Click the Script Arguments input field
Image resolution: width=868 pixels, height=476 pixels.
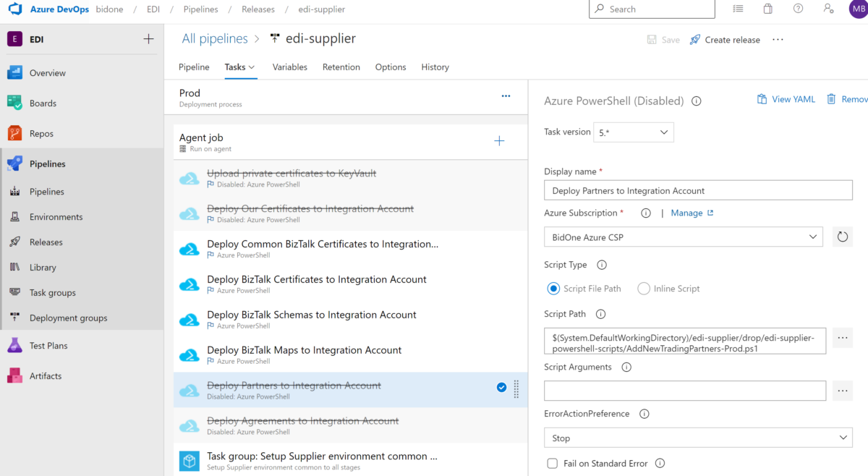click(x=685, y=390)
